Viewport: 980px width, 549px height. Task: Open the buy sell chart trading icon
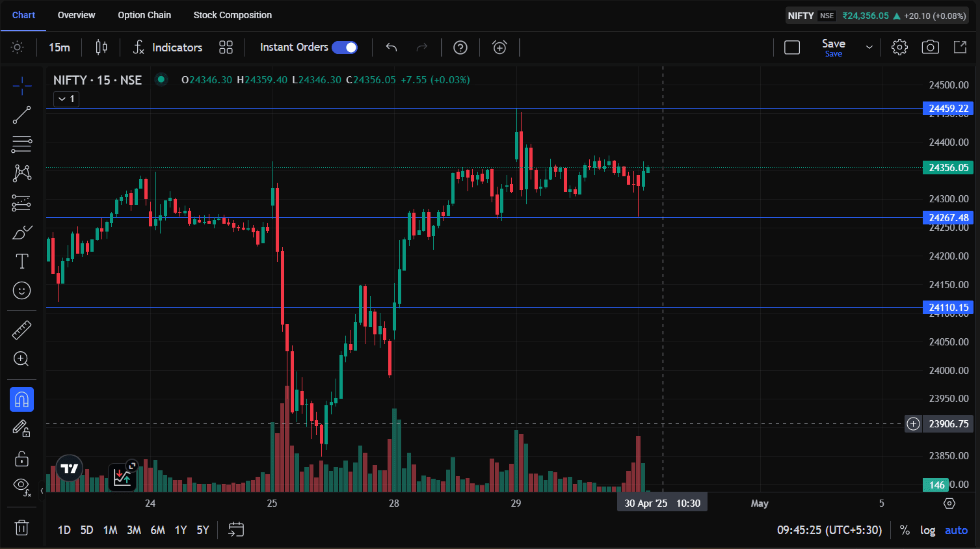tap(122, 476)
